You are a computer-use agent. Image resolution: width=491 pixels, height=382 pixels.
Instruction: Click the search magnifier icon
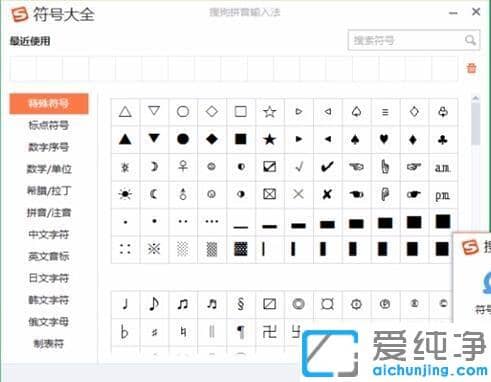tap(470, 40)
